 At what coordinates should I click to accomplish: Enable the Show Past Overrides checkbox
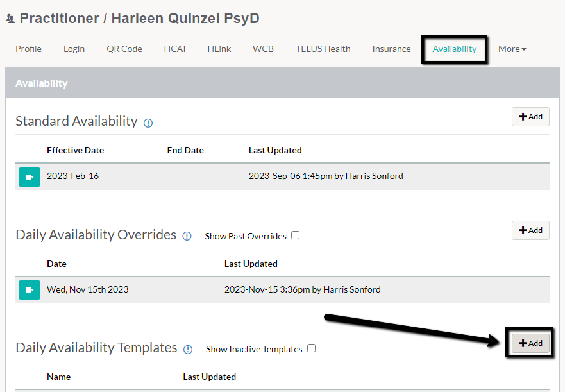pos(296,235)
